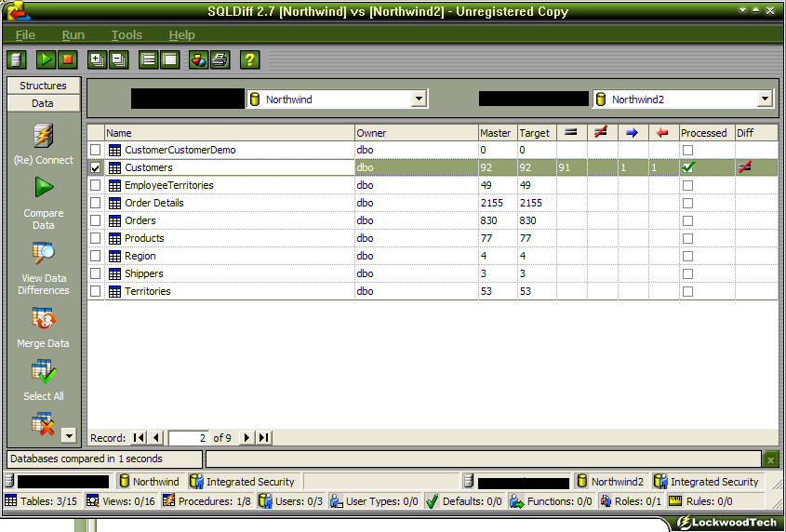786x532 pixels.
Task: Open View Data Differences in sidebar
Action: [44, 253]
